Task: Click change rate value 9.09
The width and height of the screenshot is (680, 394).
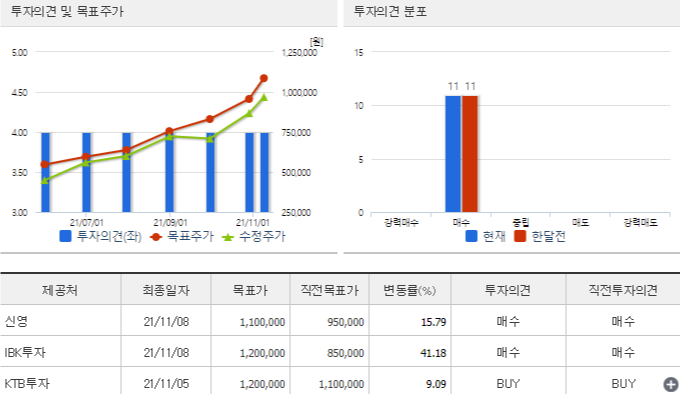Action: pos(436,384)
